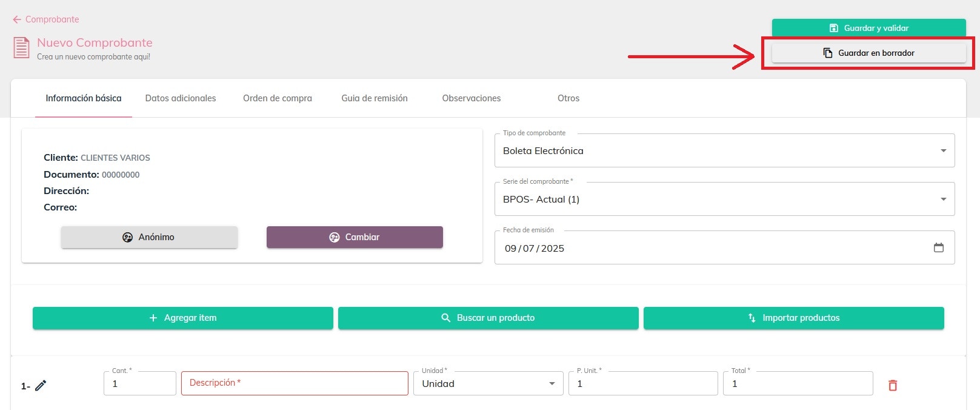The width and height of the screenshot is (980, 410).
Task: Delete item 1 with the red trash icon
Action: click(893, 385)
